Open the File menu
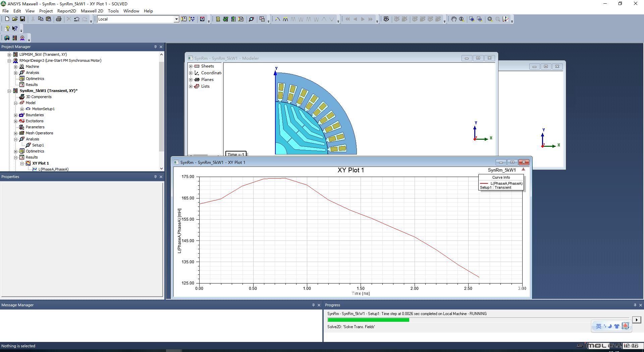Screen dimensions: 644x352 tap(6, 11)
